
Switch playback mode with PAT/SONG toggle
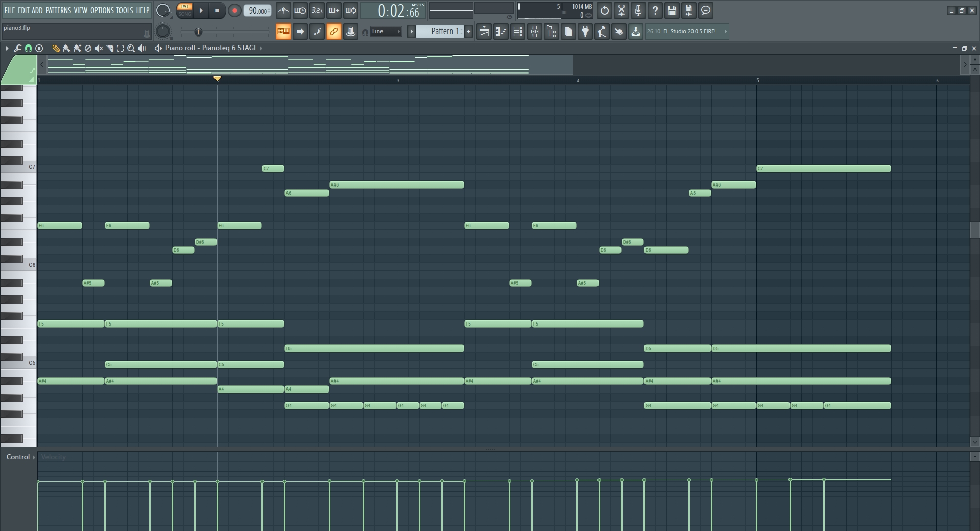[x=185, y=10]
